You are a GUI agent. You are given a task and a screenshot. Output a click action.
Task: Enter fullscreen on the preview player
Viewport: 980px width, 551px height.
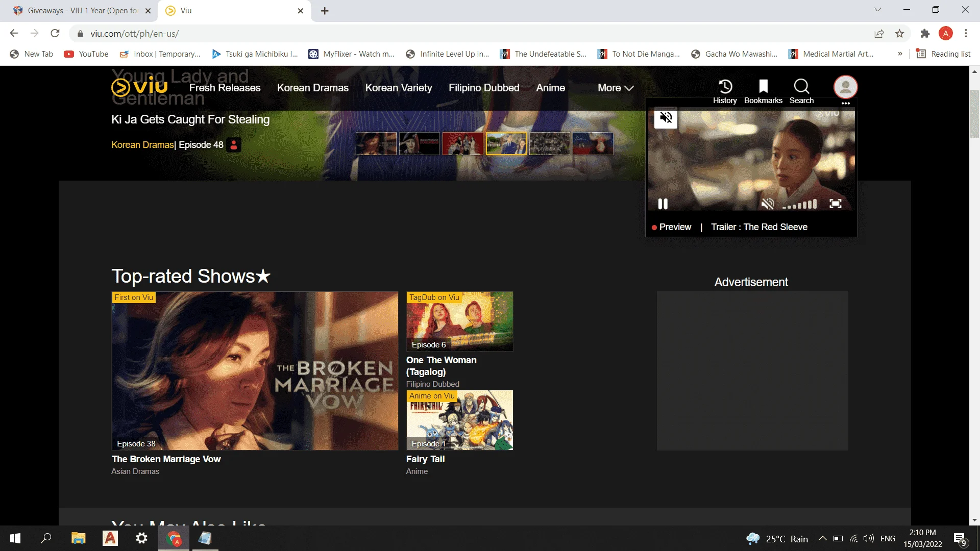836,204
